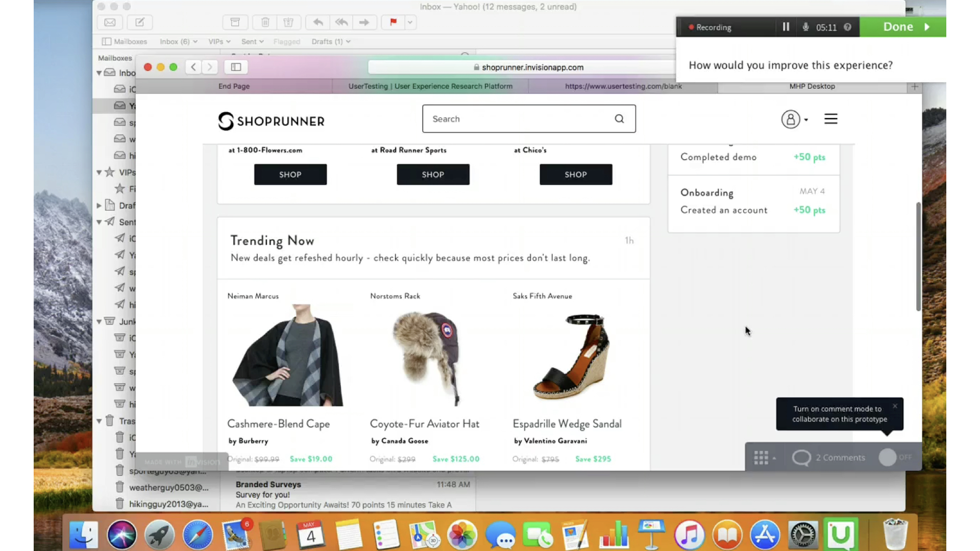Collapse the VIPs disclosure triangle in sidebar

(x=99, y=172)
